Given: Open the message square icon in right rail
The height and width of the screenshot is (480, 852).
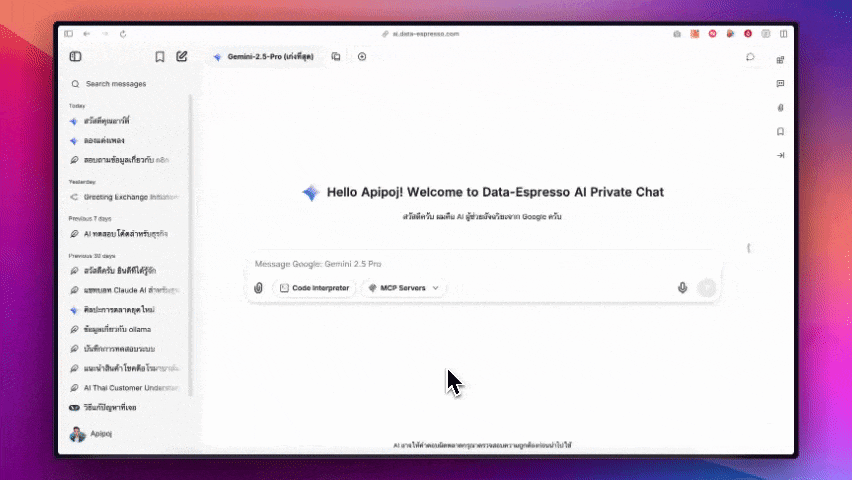Looking at the screenshot, I should [x=780, y=84].
